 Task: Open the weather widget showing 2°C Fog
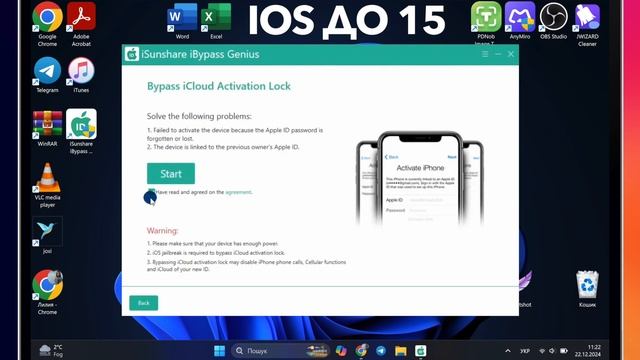tap(51, 351)
